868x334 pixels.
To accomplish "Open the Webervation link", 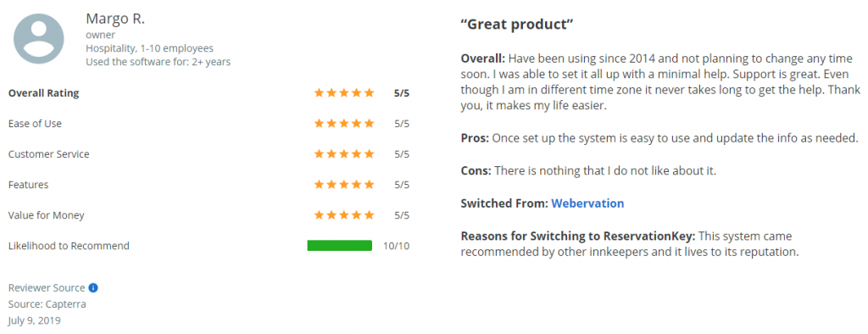I will (x=587, y=203).
